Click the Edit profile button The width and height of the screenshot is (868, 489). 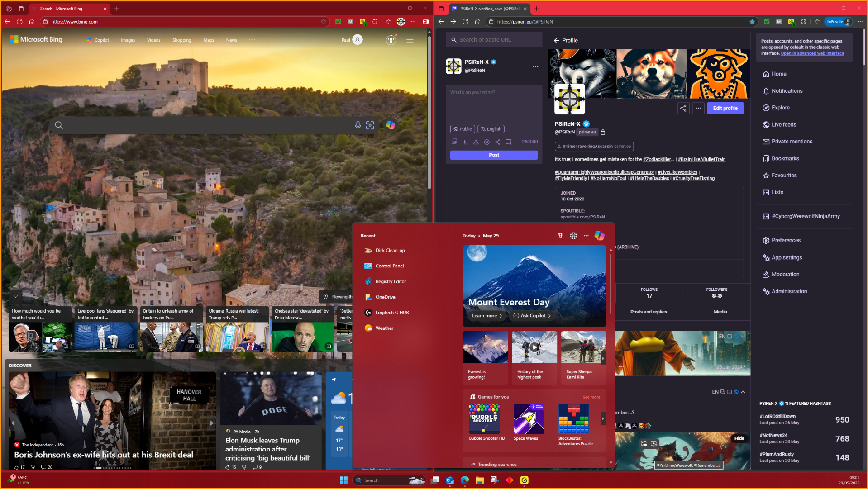click(x=725, y=108)
